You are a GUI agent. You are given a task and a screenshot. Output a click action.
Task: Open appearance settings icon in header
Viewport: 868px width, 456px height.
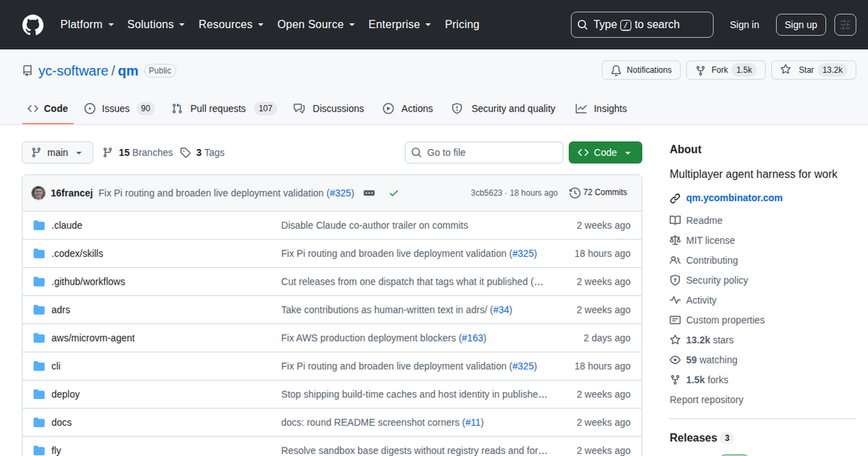845,25
